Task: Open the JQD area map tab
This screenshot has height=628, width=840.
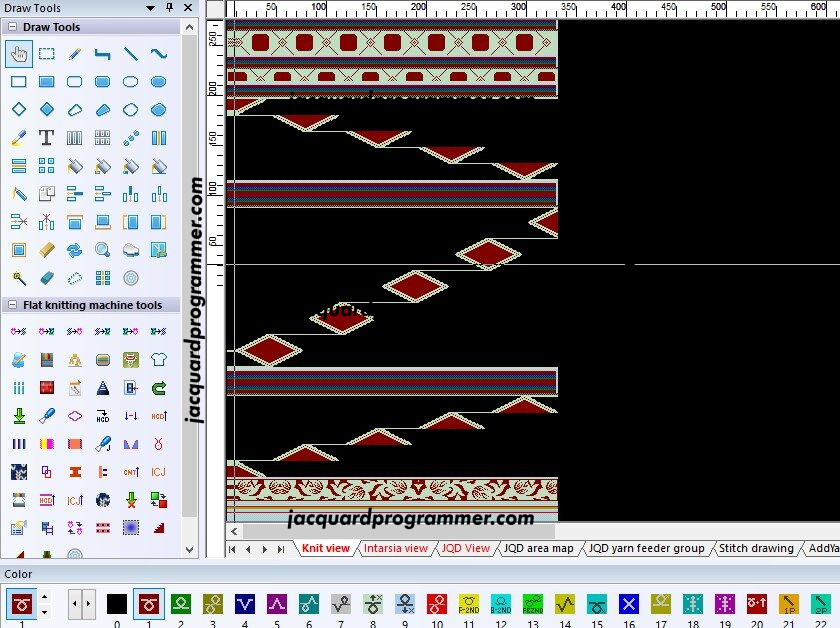Action: (538, 548)
